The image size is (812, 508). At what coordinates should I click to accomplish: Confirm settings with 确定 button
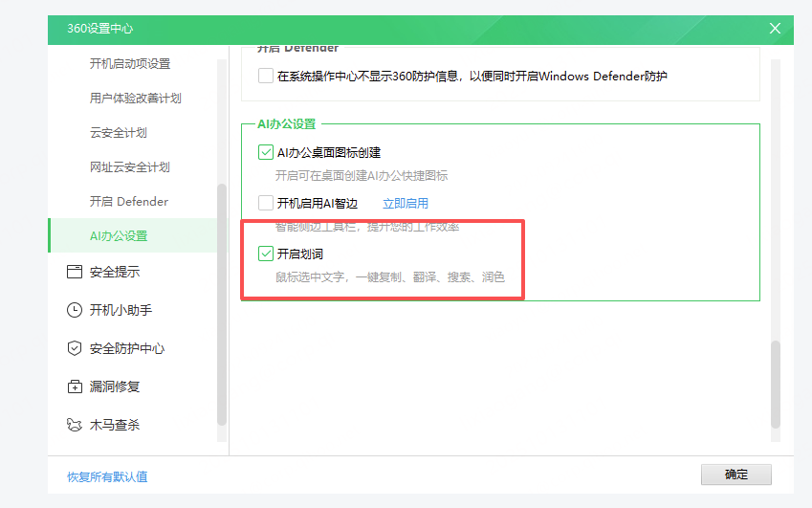pos(735,475)
